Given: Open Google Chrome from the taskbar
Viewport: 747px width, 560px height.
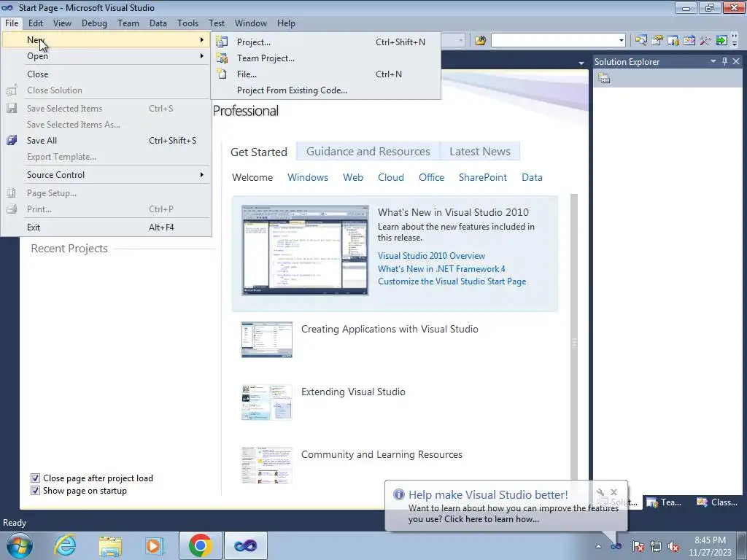Looking at the screenshot, I should click(x=200, y=545).
